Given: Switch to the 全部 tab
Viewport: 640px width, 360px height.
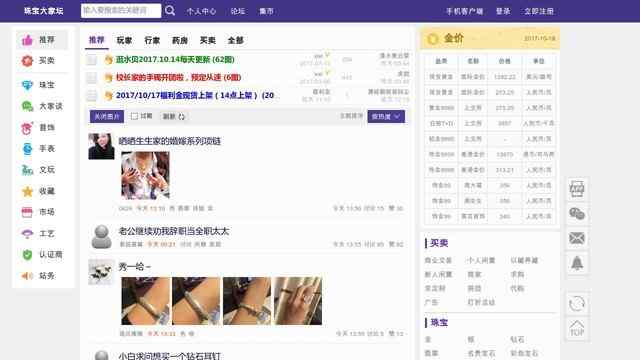Looking at the screenshot, I should 236,40.
